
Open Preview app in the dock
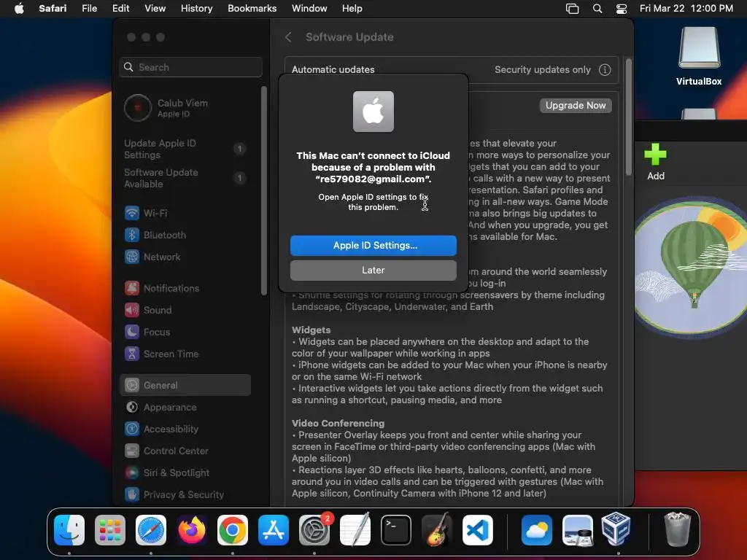(x=578, y=530)
